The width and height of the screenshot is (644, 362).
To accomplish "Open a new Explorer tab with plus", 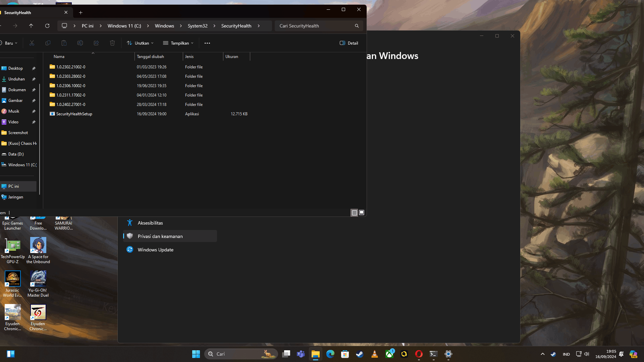I will click(80, 13).
